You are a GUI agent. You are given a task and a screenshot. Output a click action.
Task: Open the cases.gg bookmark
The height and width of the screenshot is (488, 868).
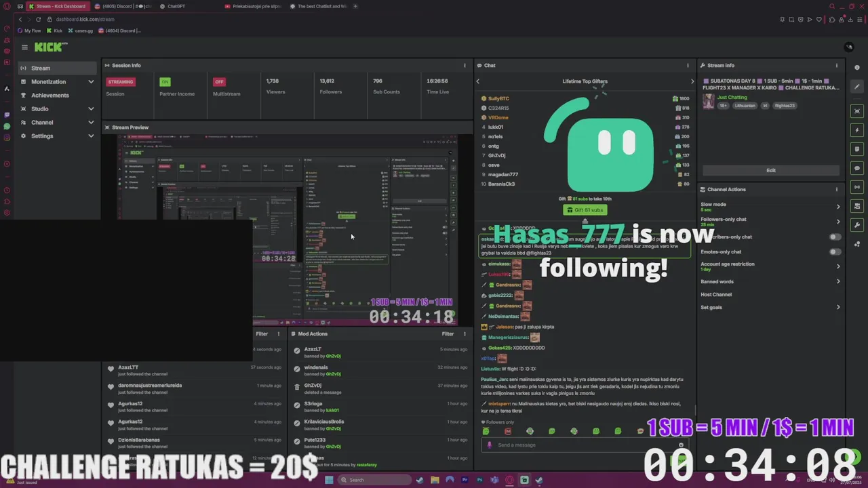click(81, 30)
